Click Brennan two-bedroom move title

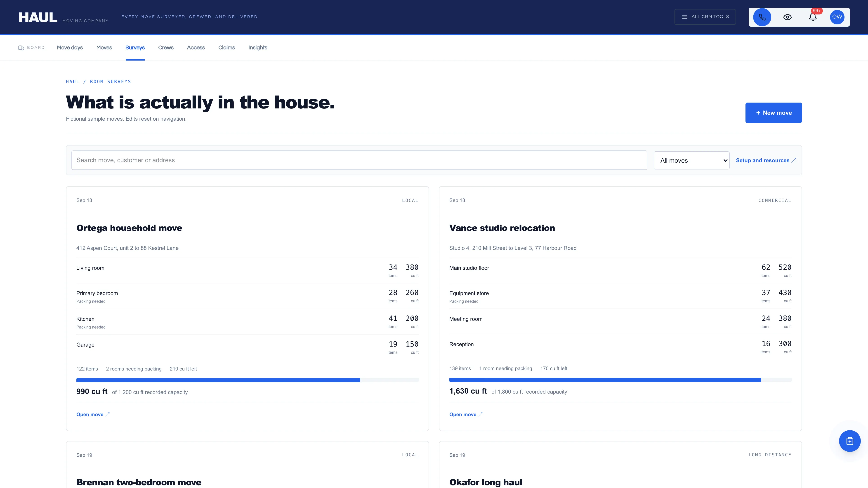coord(139,482)
